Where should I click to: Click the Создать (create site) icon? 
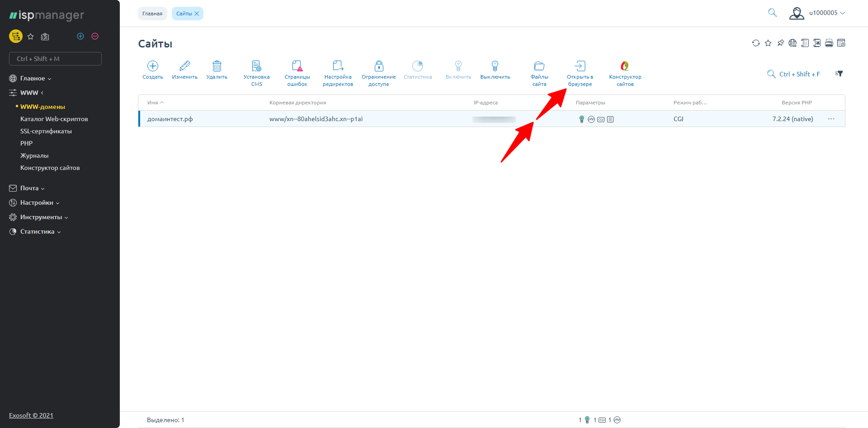tap(153, 66)
